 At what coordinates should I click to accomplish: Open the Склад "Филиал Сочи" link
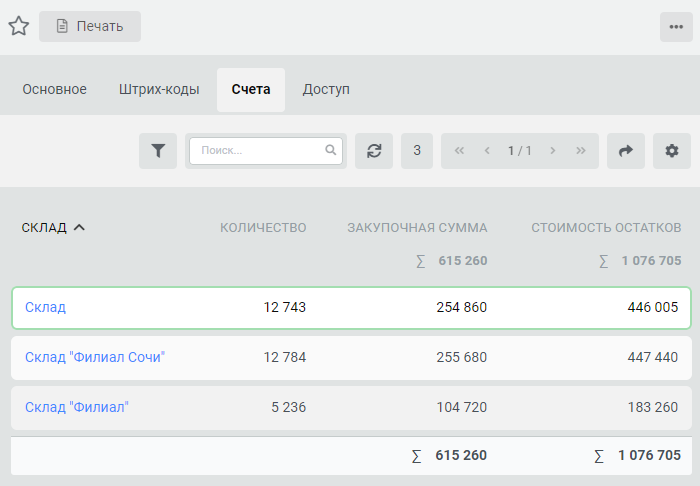(x=95, y=357)
